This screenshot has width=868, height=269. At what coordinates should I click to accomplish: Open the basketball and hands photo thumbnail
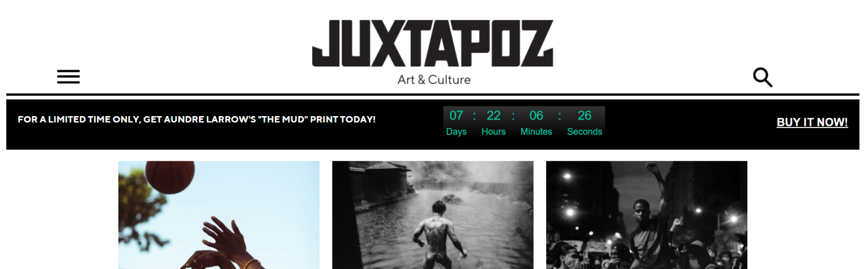(x=219, y=215)
